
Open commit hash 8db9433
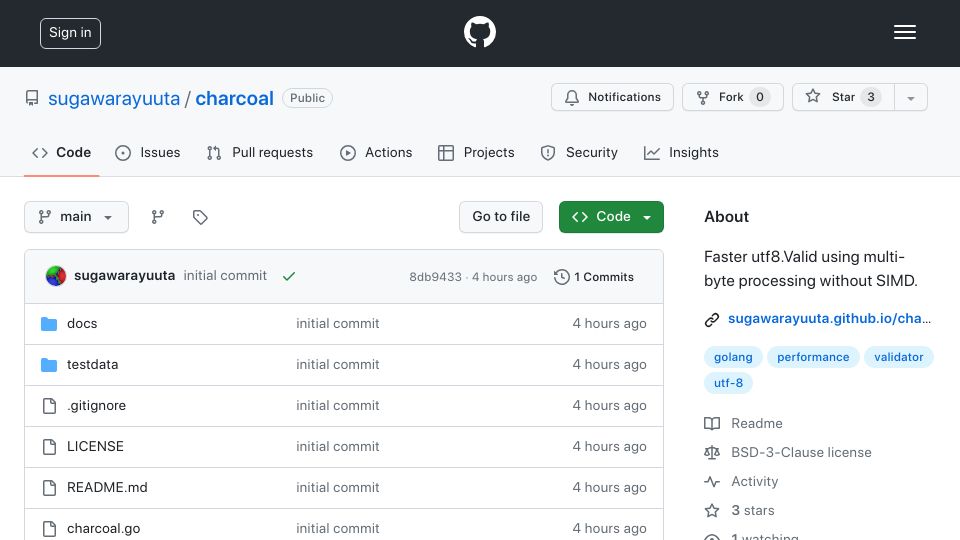click(x=435, y=277)
